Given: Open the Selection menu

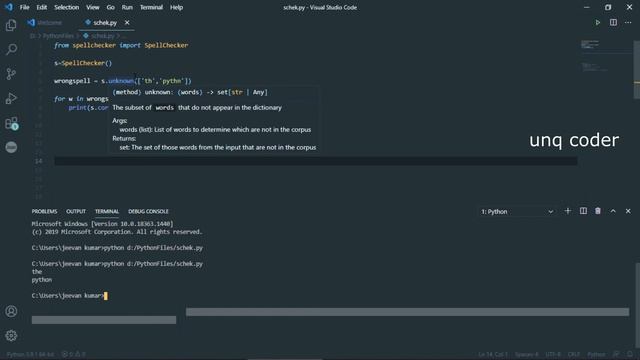Looking at the screenshot, I should [67, 7].
